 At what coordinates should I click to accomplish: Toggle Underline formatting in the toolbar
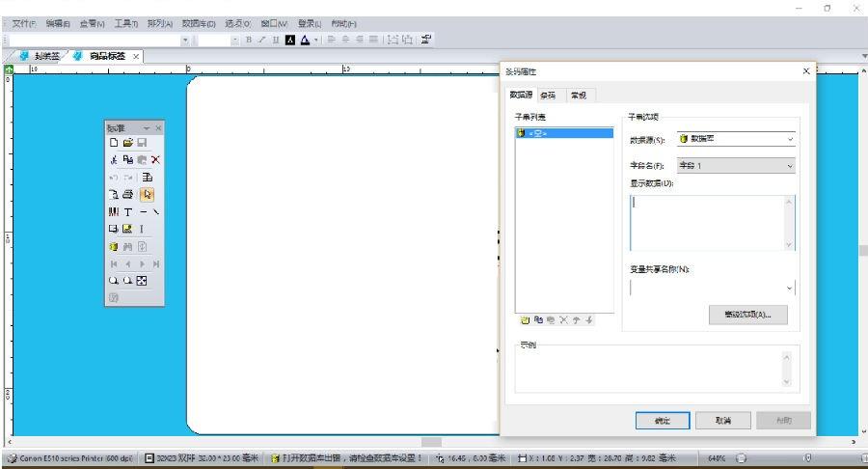(x=274, y=40)
